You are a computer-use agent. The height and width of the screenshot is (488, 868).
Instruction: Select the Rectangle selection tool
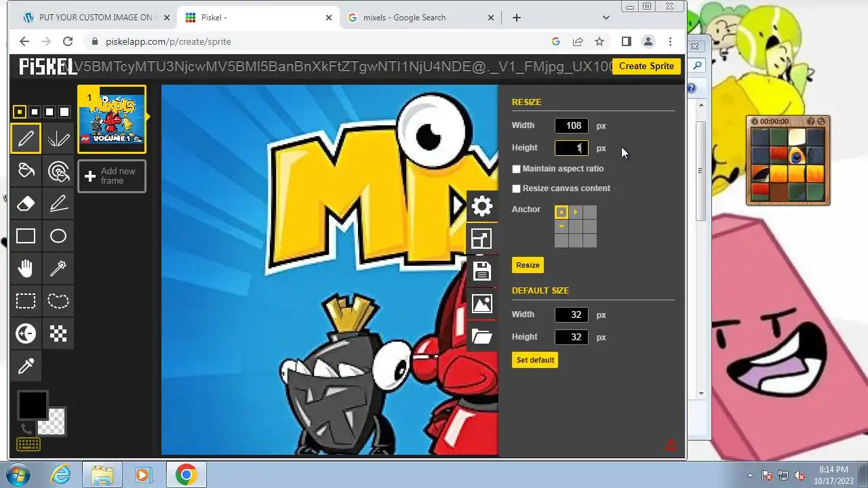26,301
